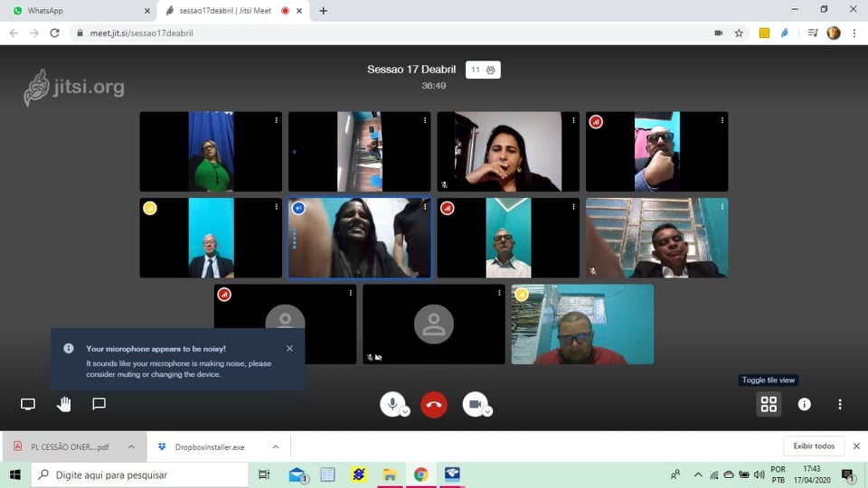Open microphone device options arrow
This screenshot has width=868, height=488.
click(405, 412)
